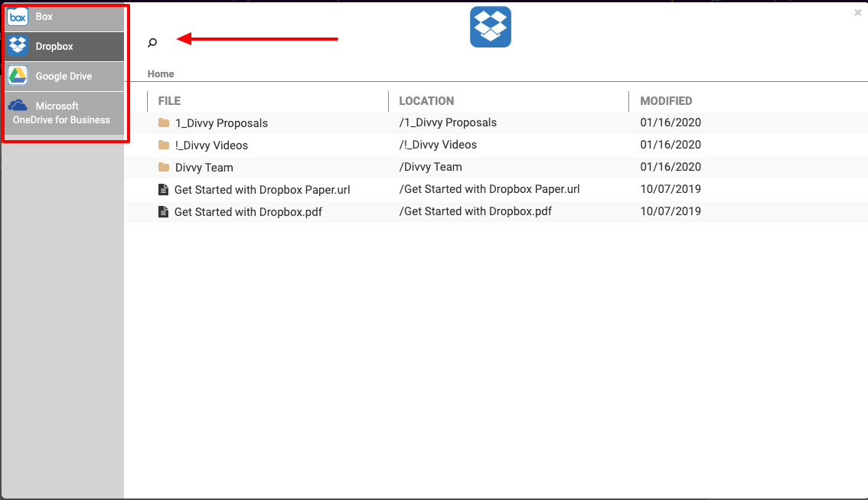Click modified date of Get Started with Dropbox.pdf
Screen dimensions: 868x500
[x=671, y=211]
